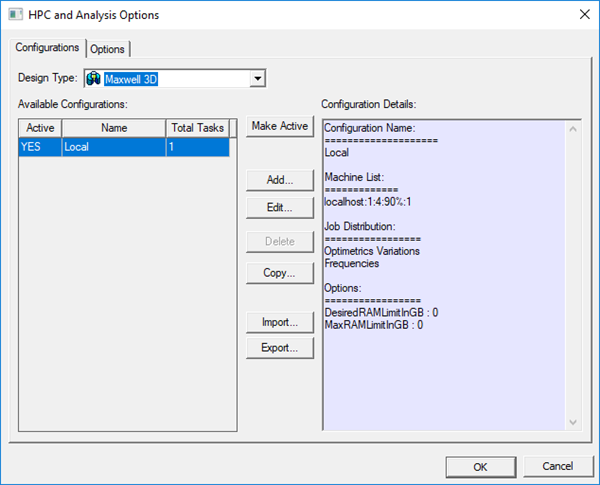Click scroll-down arrow in Configuration Details
This screenshot has height=485, width=600.
click(x=573, y=422)
